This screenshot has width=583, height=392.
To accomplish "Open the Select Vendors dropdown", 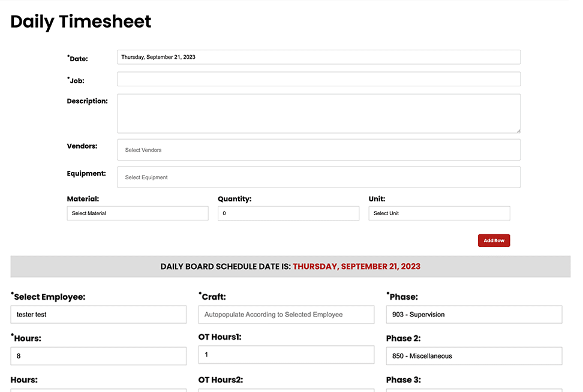I will coord(318,150).
